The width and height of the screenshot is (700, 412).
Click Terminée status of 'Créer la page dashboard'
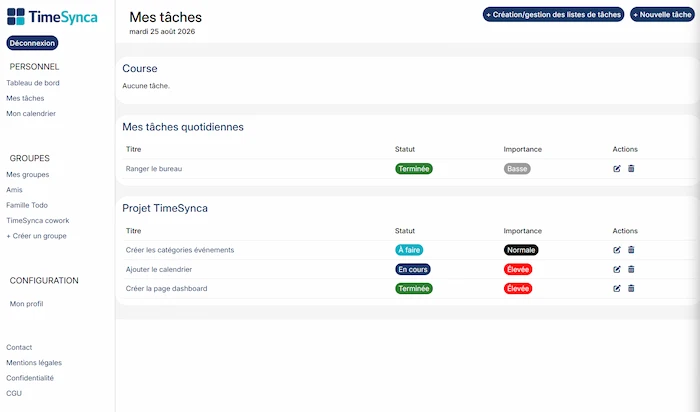tap(414, 288)
